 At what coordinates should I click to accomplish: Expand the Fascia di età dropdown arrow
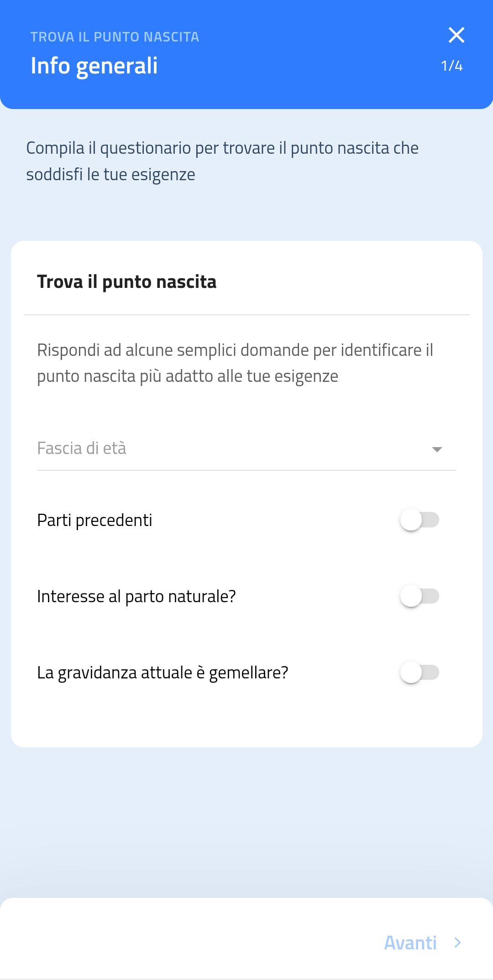(x=437, y=449)
